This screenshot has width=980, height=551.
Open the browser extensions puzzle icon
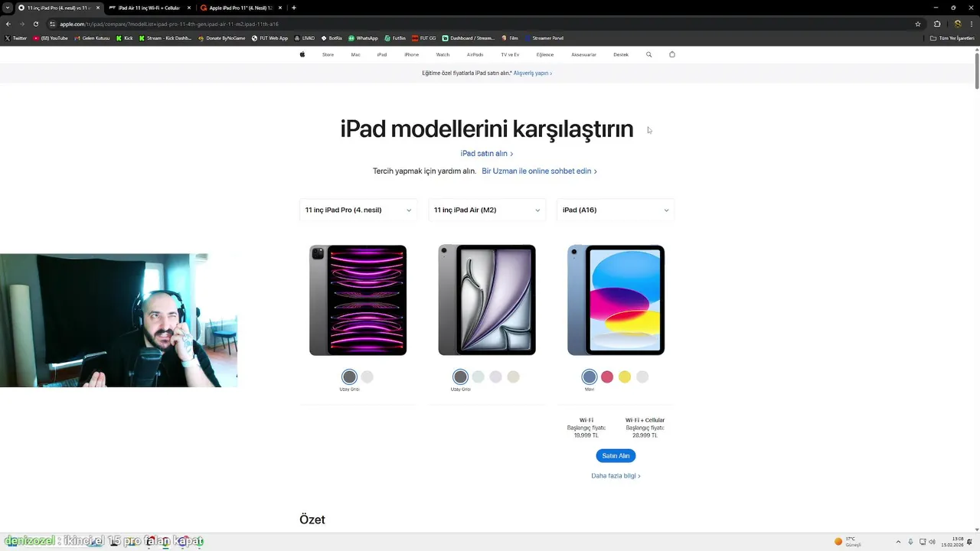point(937,24)
